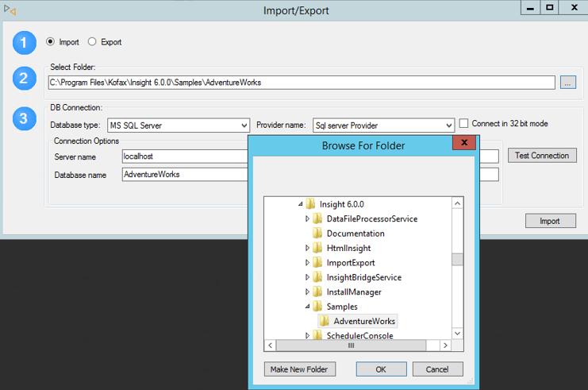Select the SchedulerConsole folder icon
Image resolution: width=588 pixels, height=390 pixels.
[x=317, y=334]
